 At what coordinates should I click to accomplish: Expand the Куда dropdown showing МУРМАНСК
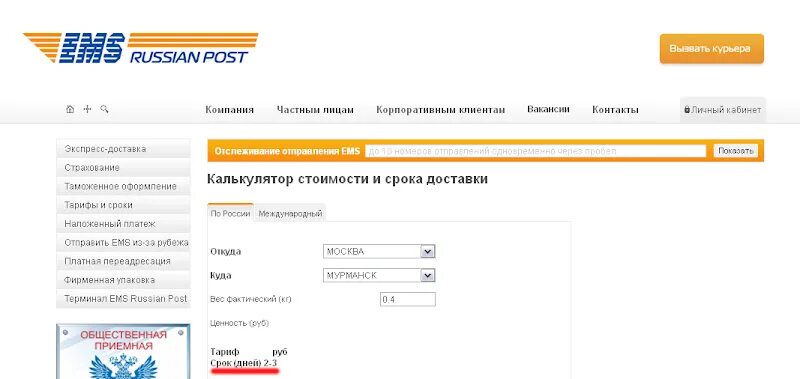click(x=379, y=275)
